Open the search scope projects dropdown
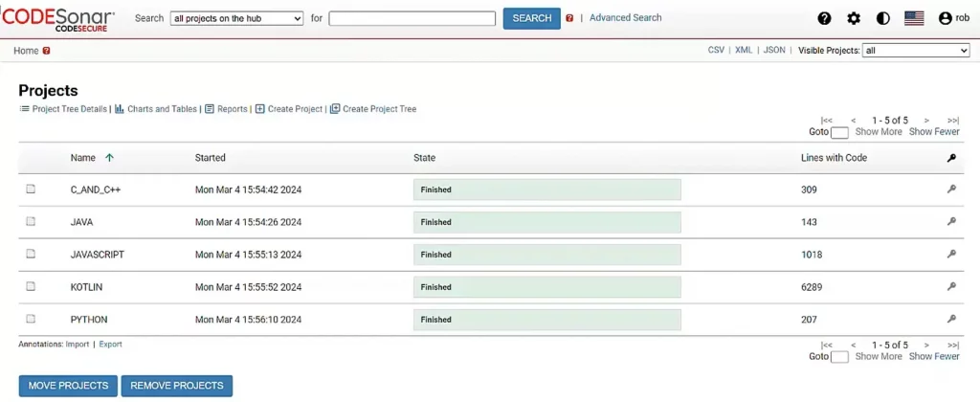The height and width of the screenshot is (402, 980). 236,18
